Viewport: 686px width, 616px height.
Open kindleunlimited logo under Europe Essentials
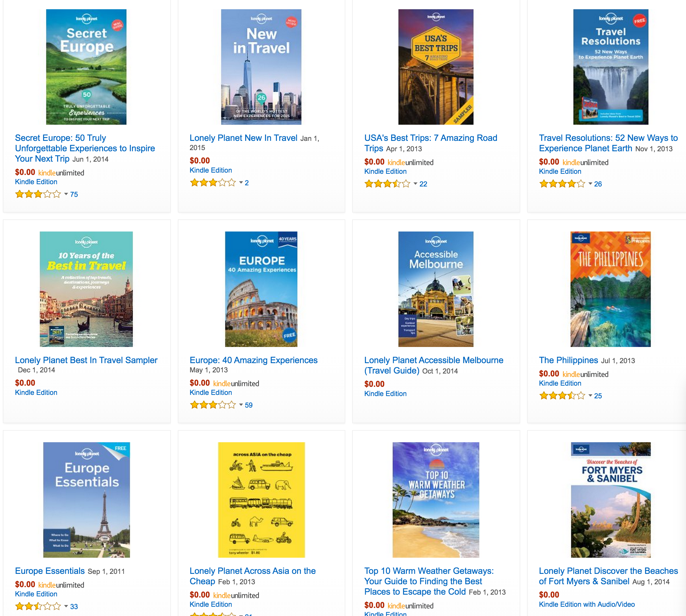[61, 585]
